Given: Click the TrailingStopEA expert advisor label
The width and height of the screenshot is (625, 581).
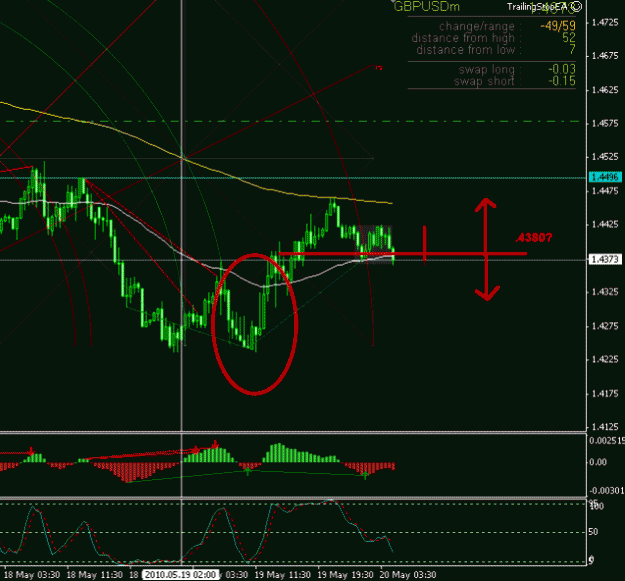Looking at the screenshot, I should click(x=537, y=6).
